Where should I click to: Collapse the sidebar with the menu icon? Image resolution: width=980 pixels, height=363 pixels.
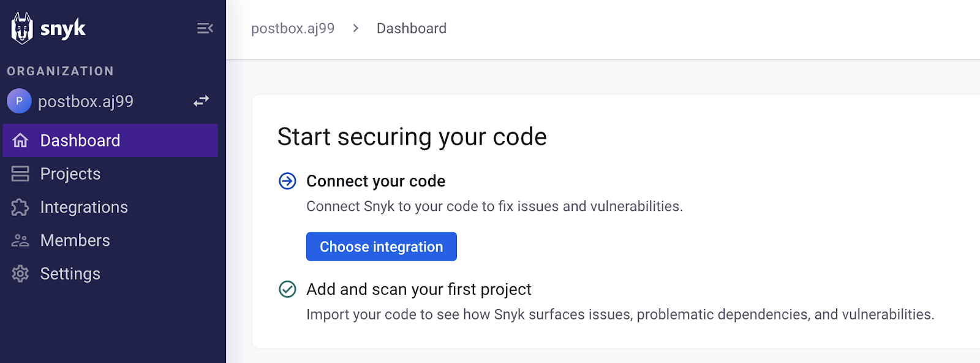(x=205, y=28)
